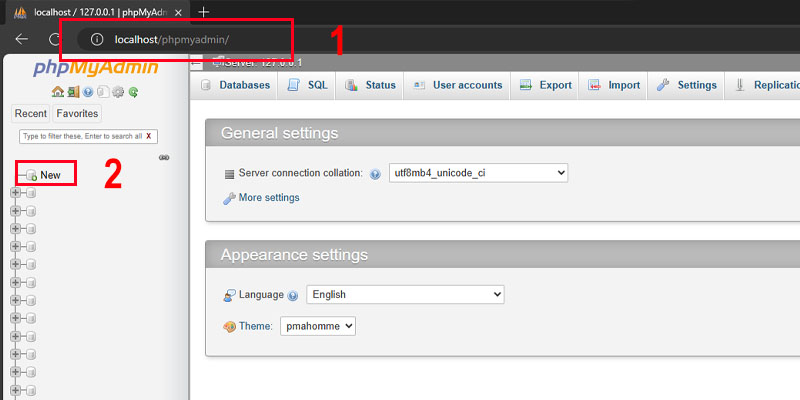Open the Theme dropdown showing pmahomme

(318, 326)
